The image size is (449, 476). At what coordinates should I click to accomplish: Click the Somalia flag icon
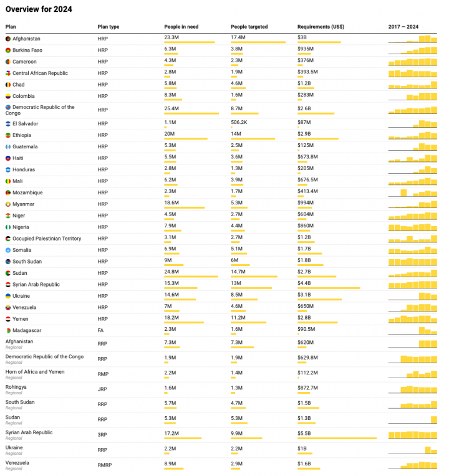point(8,250)
